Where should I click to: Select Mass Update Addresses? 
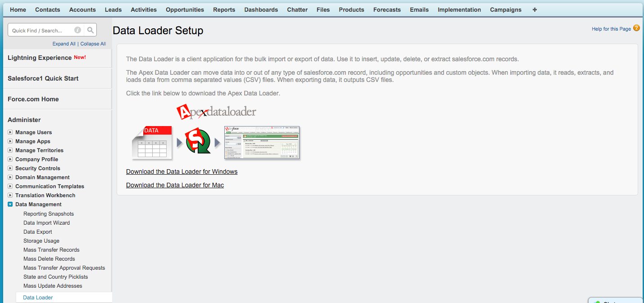53,286
